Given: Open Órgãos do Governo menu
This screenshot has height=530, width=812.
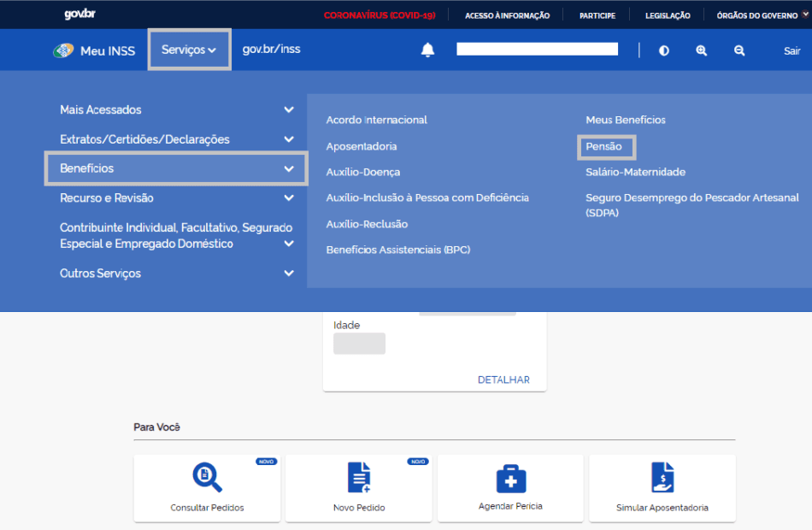Looking at the screenshot, I should pos(757,15).
